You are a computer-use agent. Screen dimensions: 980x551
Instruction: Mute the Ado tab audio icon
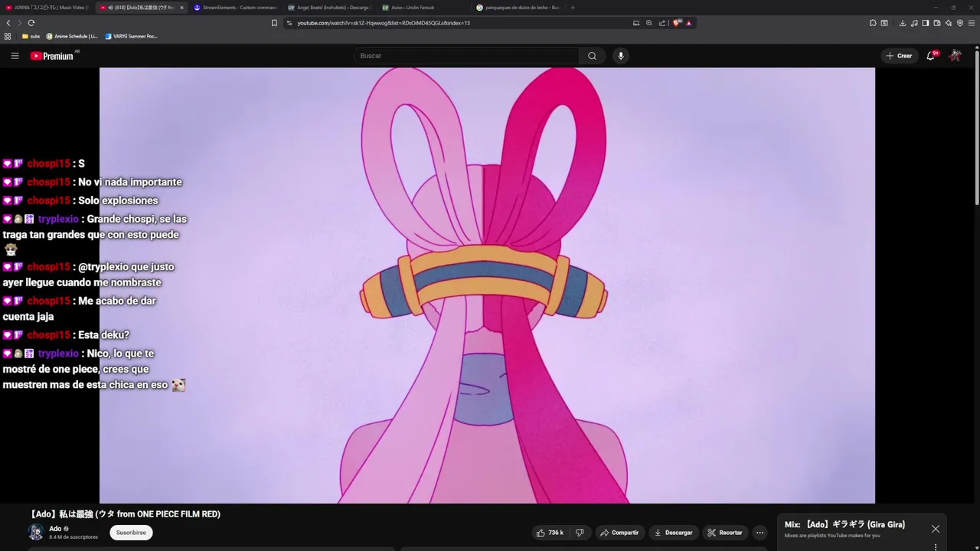click(111, 8)
